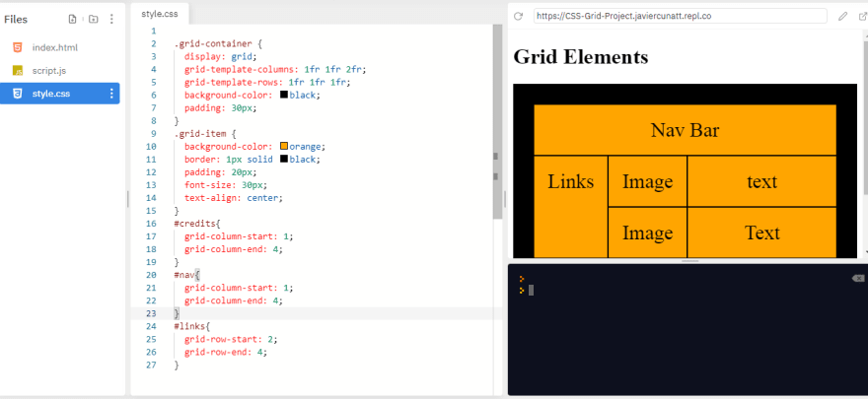
Task: Reload the preview with refresh icon
Action: pyautogui.click(x=518, y=16)
